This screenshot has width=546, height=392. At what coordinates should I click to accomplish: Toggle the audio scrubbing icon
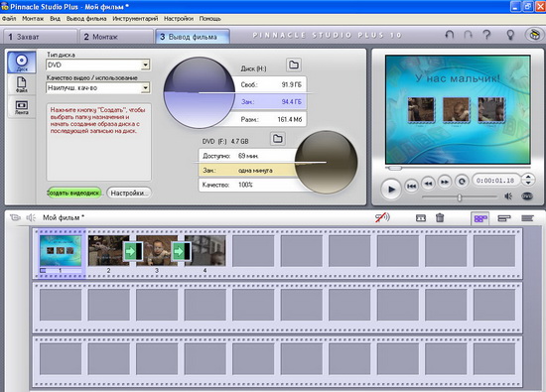[382, 218]
